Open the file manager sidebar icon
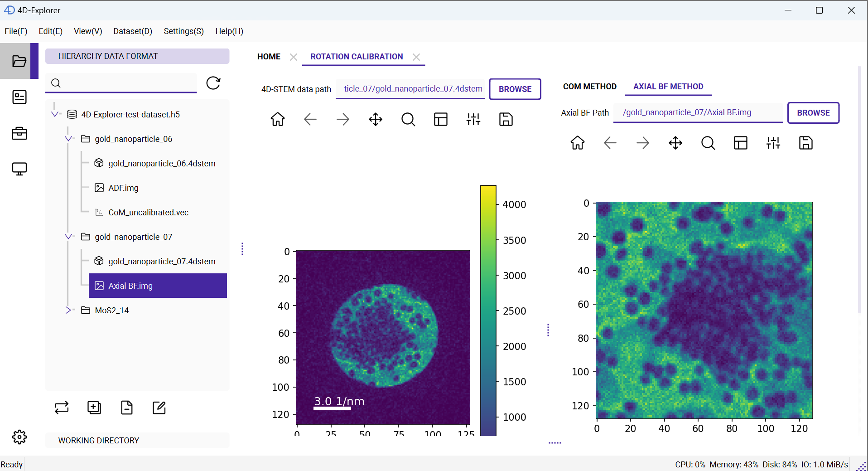The width and height of the screenshot is (868, 471). pos(19,61)
